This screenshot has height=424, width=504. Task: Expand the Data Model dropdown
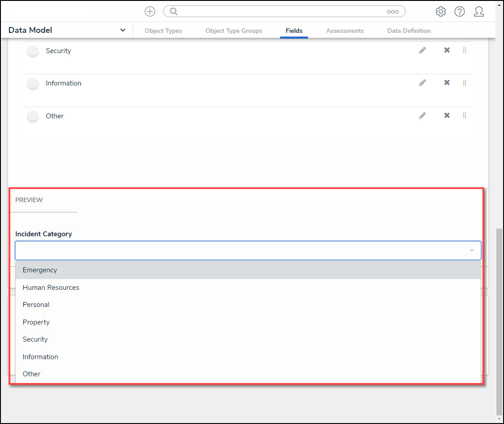pos(123,31)
